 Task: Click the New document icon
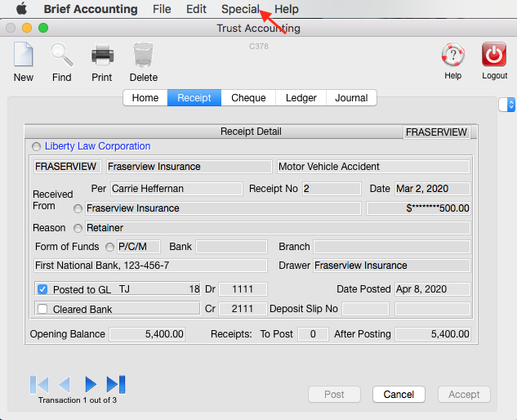23,55
